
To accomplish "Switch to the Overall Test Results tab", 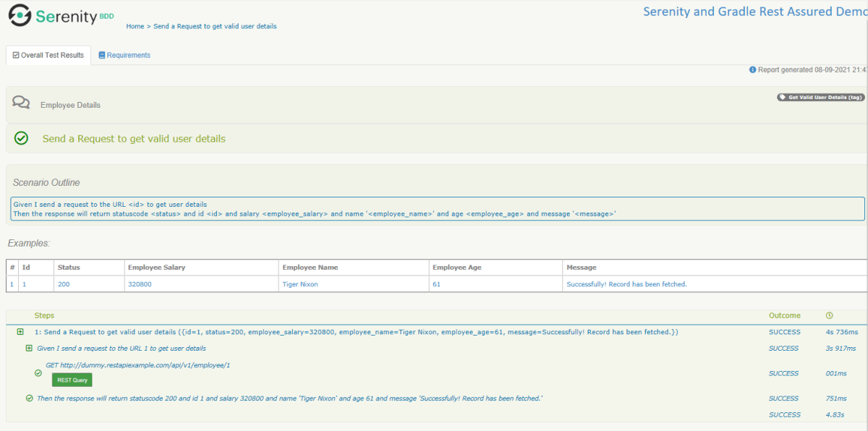I will tap(48, 54).
